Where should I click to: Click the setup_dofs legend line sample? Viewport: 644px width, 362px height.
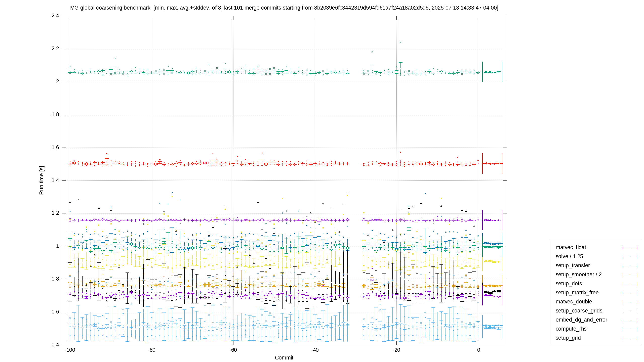click(x=630, y=284)
